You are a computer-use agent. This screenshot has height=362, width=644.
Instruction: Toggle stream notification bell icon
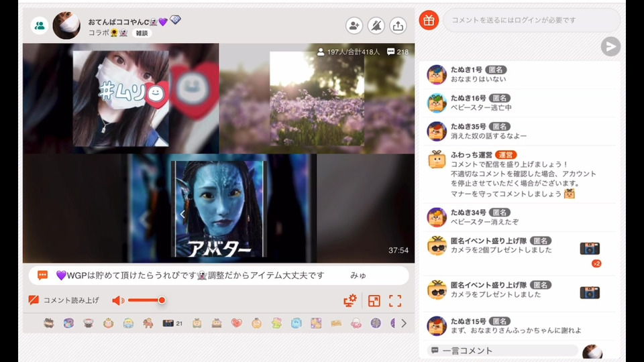click(376, 25)
